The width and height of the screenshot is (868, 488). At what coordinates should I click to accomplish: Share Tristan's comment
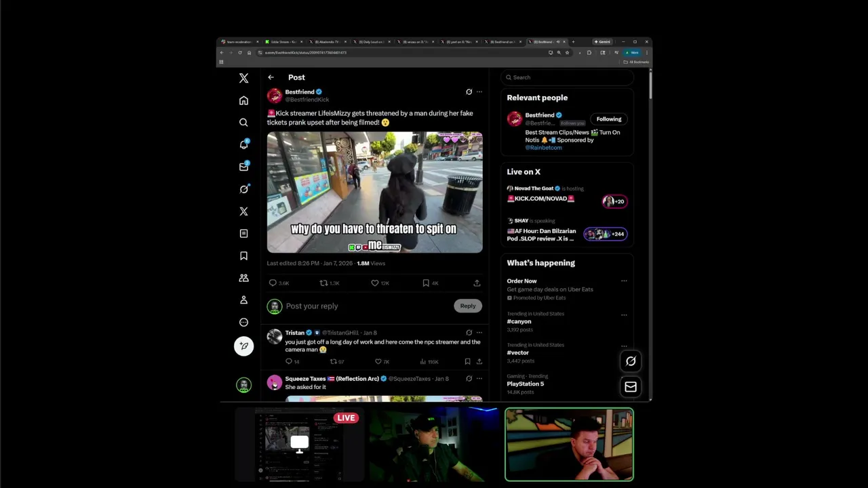coord(479,361)
